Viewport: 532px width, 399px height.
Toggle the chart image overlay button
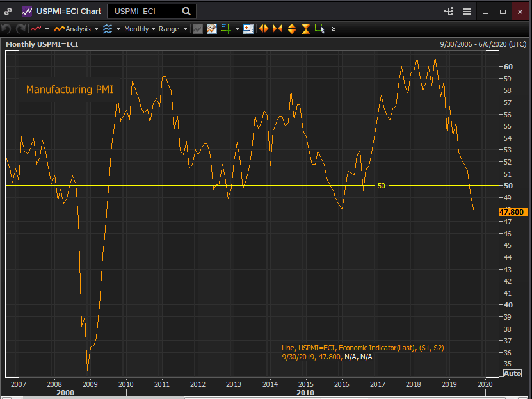[211, 29]
